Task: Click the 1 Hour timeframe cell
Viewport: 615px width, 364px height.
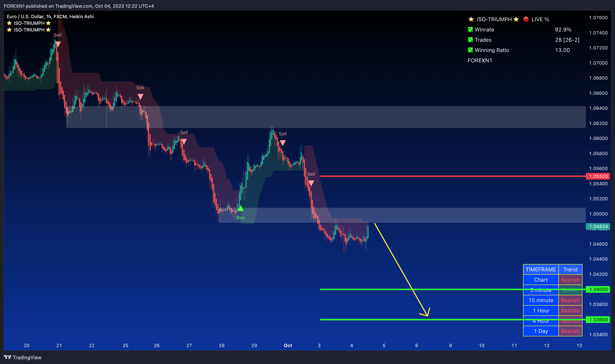Action: (541, 311)
